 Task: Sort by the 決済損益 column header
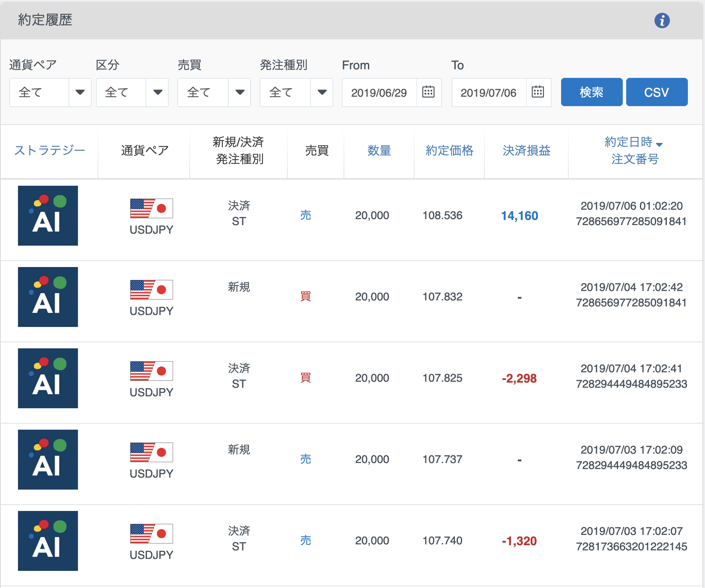click(526, 150)
